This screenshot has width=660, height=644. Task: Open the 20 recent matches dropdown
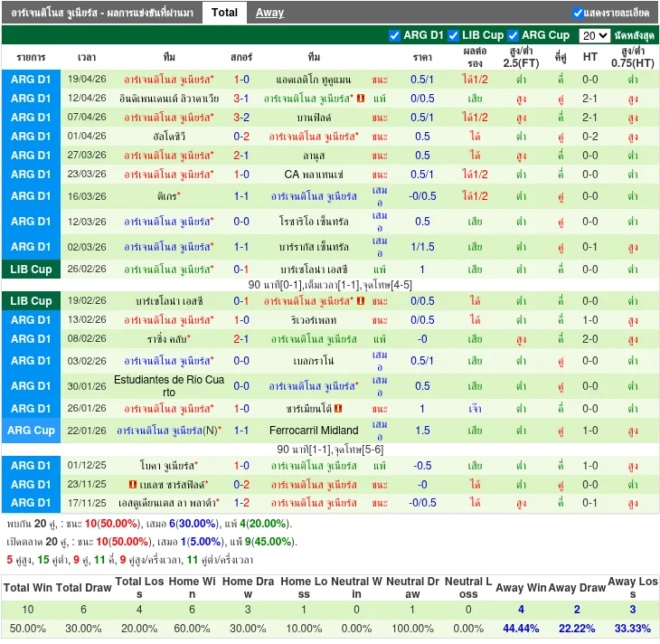(594, 35)
